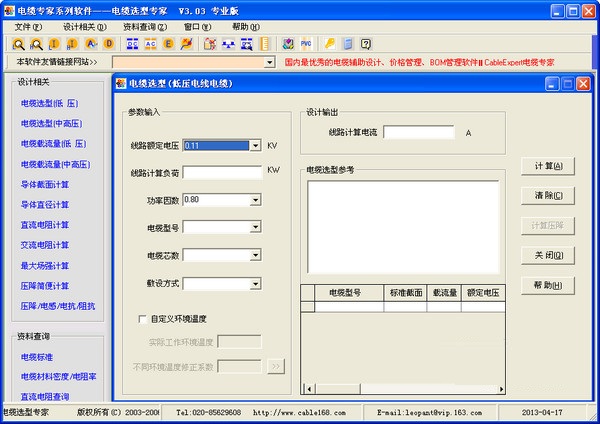Image resolution: width=600 pixels, height=424 pixels.
Task: Click the results table scrollbar left arrow
Action: tap(309, 390)
